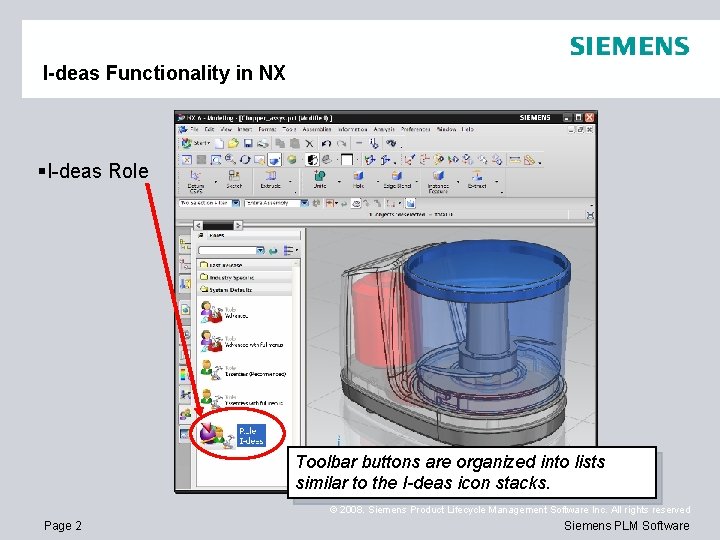The width and height of the screenshot is (720, 540).
Task: Click the Roles panel address field
Action: [x=231, y=250]
